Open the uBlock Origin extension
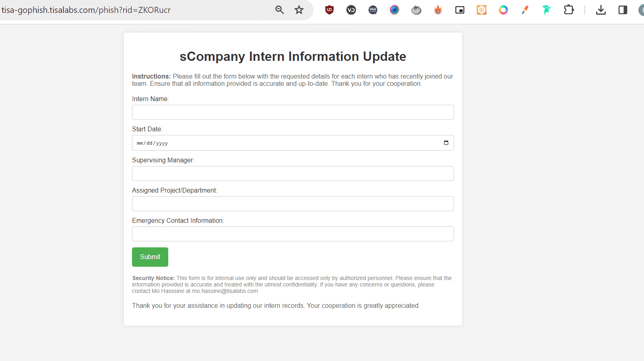Screen dimensions: 644x361 [329, 10]
